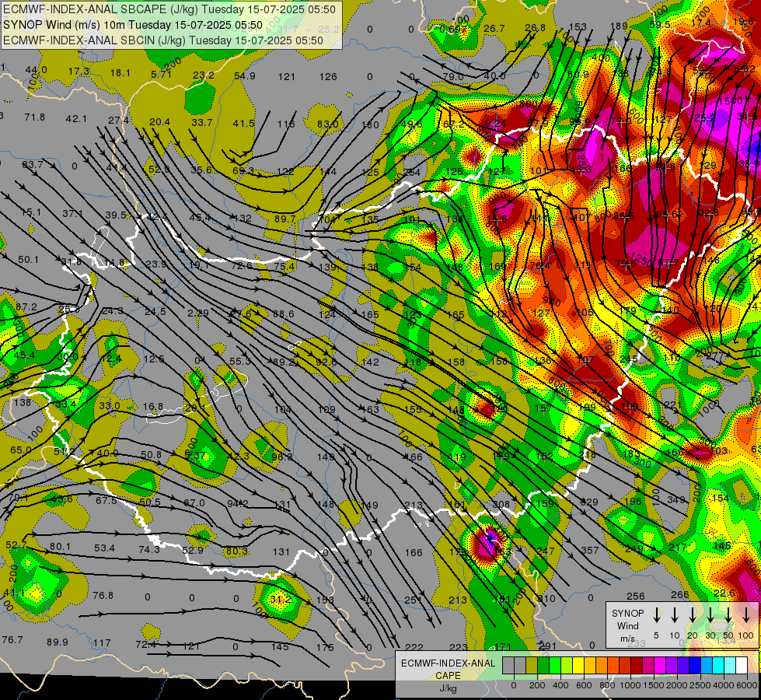Click the map value '94.2'

click(238, 503)
